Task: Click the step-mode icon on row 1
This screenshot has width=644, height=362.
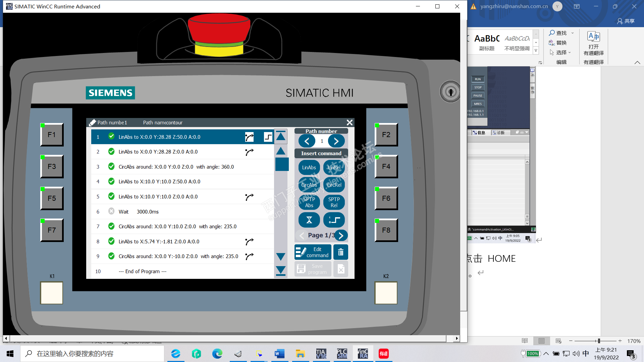Action: (x=268, y=137)
